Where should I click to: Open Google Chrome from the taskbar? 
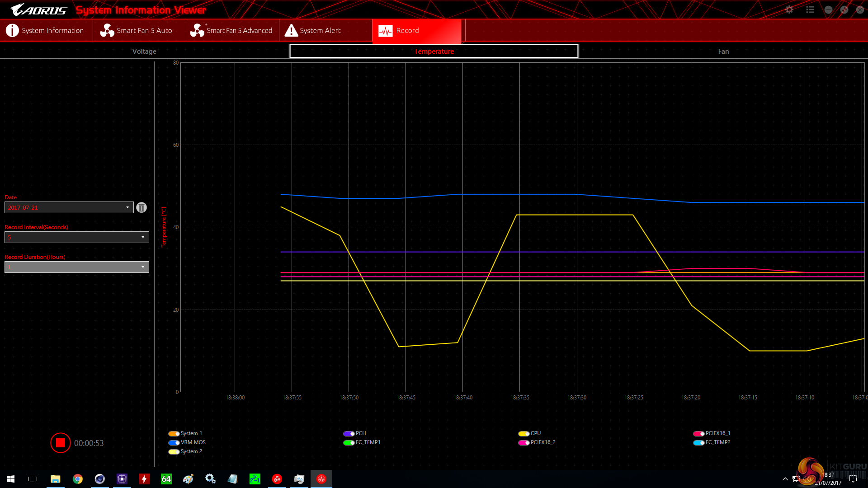tap(78, 479)
